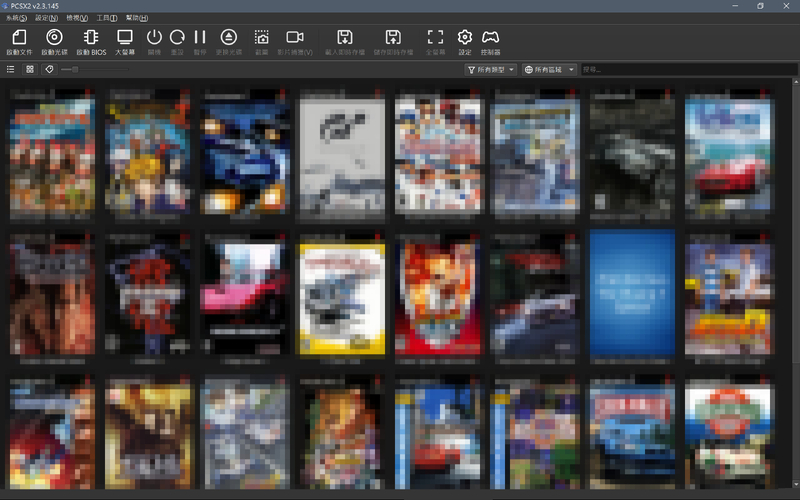Open the 設定(N) menu
The height and width of the screenshot is (500, 800).
pyautogui.click(x=46, y=18)
